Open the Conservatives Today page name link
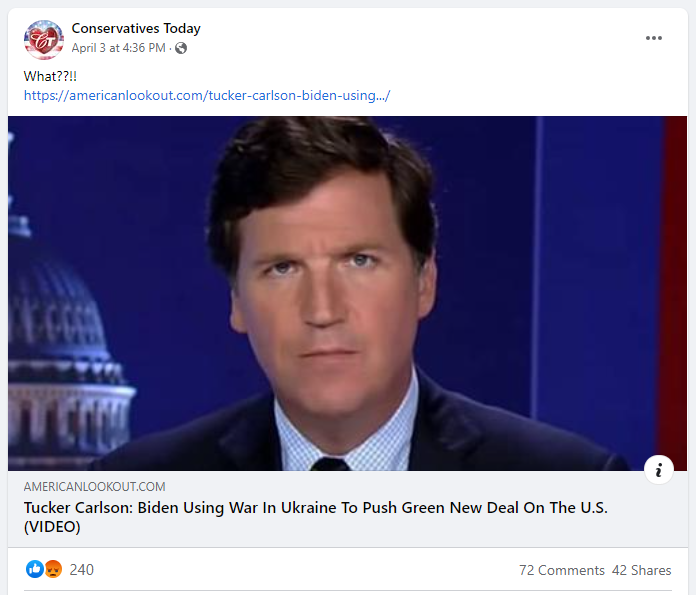Screen dimensions: 696x595 pos(136,28)
